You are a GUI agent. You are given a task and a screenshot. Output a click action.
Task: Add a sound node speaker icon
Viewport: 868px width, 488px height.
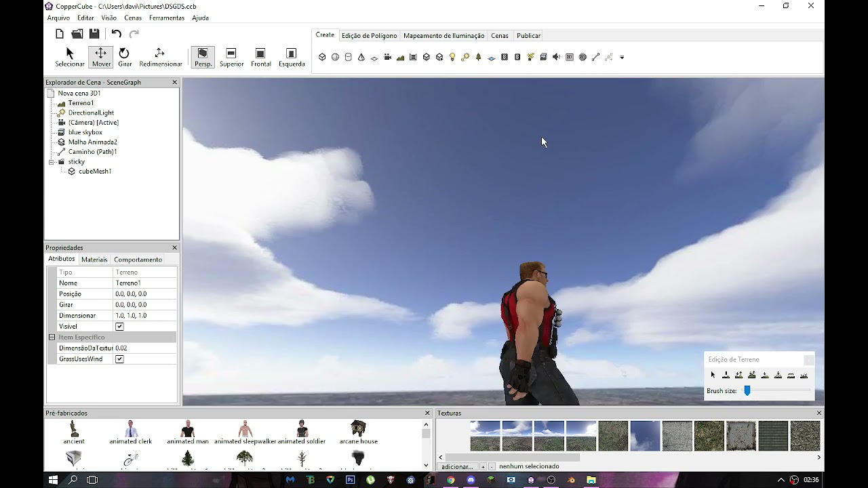pos(556,57)
